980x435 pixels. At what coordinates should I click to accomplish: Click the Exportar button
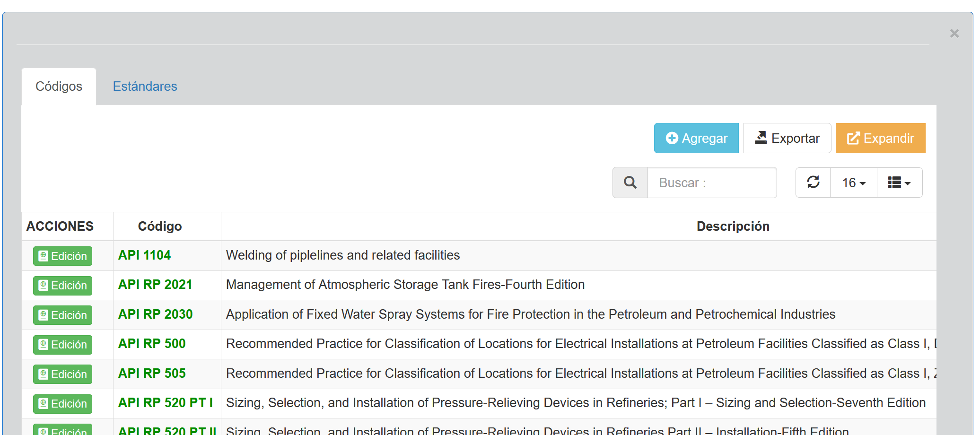point(787,138)
